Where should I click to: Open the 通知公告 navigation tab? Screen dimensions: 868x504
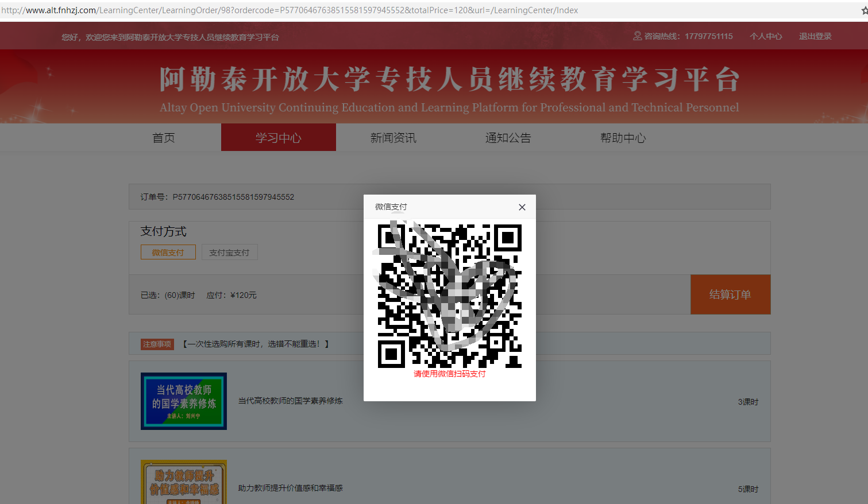click(x=508, y=138)
